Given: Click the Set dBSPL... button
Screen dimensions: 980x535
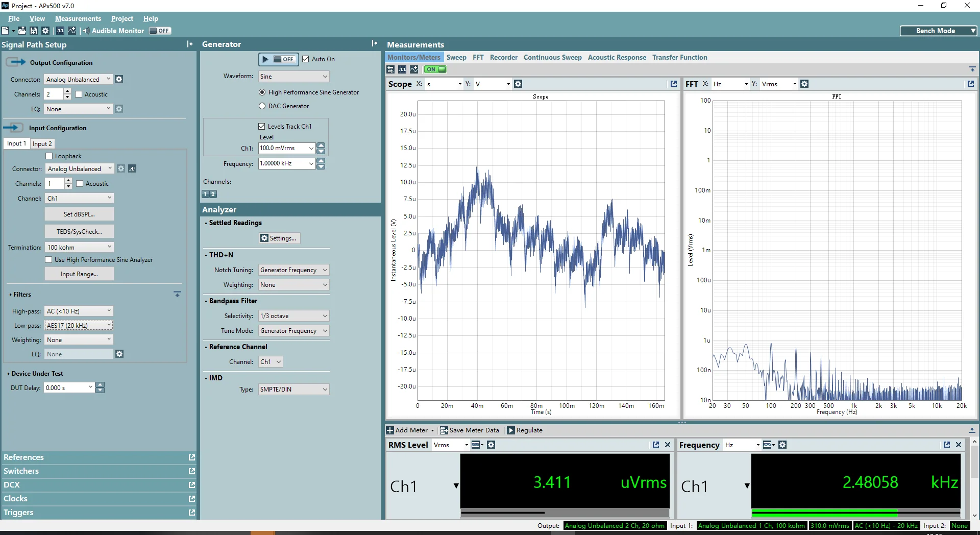Looking at the screenshot, I should pos(79,214).
